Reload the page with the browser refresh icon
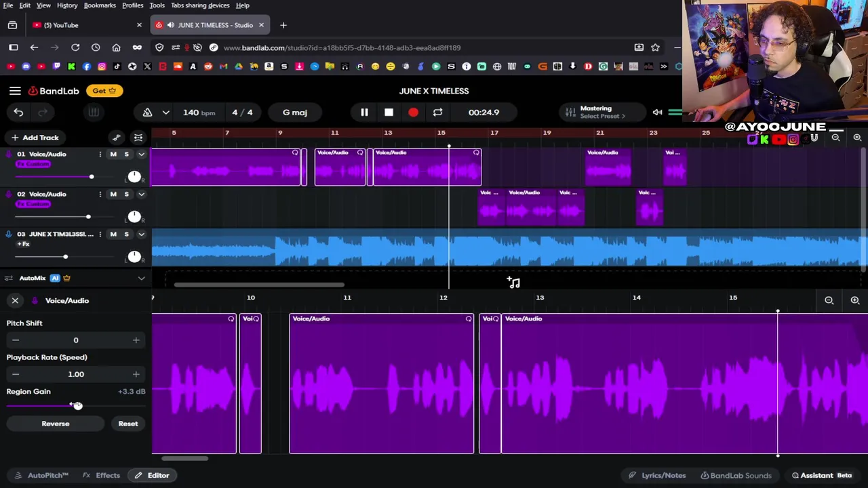 (x=75, y=47)
